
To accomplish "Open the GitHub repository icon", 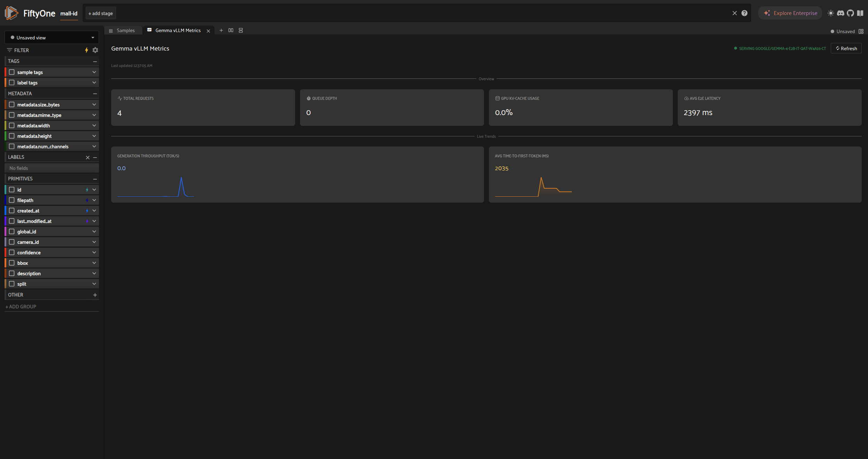I will coord(850,13).
